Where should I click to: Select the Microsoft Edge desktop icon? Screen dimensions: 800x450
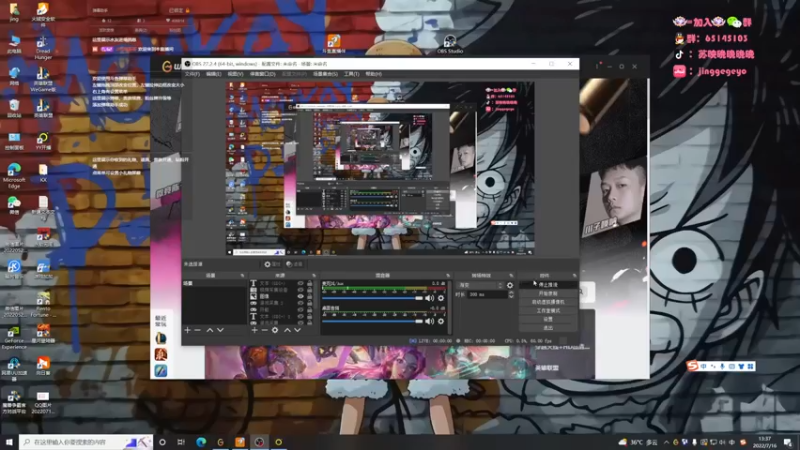(x=14, y=176)
